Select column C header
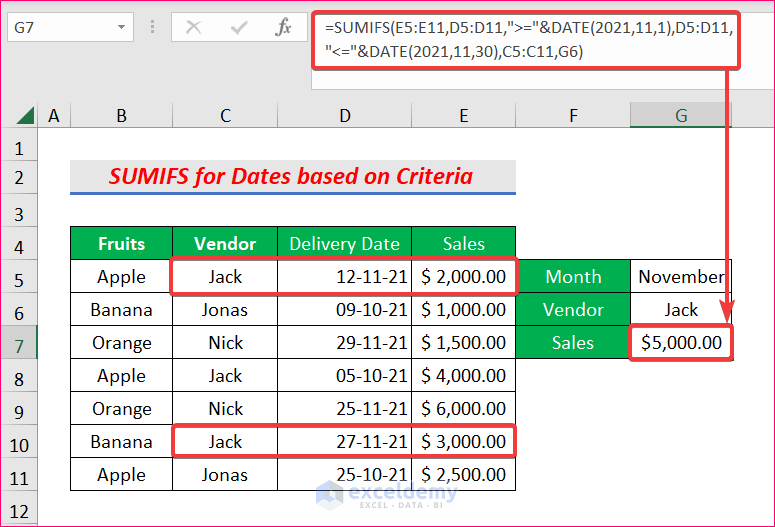 coord(225,116)
